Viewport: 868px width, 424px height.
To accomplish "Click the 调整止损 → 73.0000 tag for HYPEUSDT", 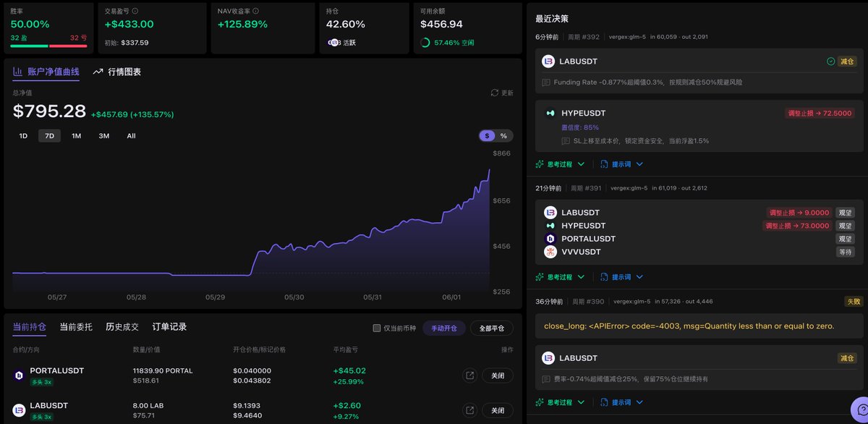I will 798,226.
